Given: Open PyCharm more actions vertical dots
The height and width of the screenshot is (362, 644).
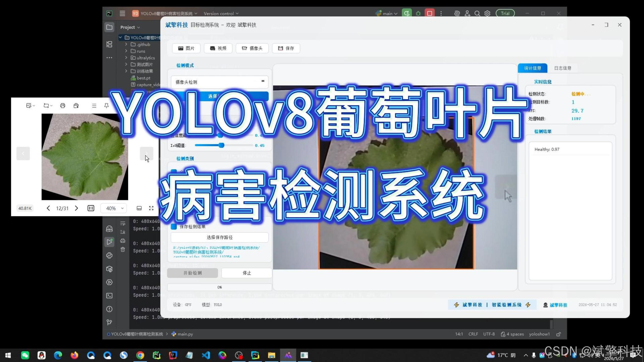Looking at the screenshot, I should (441, 13).
